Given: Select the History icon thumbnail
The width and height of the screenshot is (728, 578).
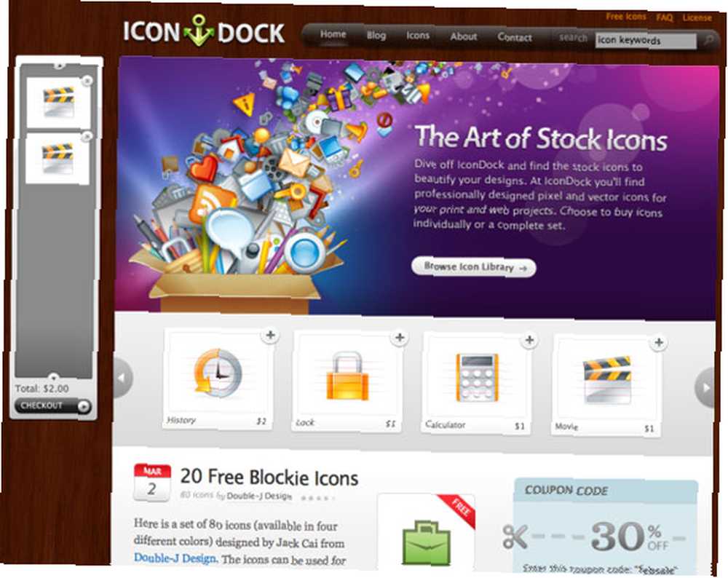Looking at the screenshot, I should click(x=217, y=373).
